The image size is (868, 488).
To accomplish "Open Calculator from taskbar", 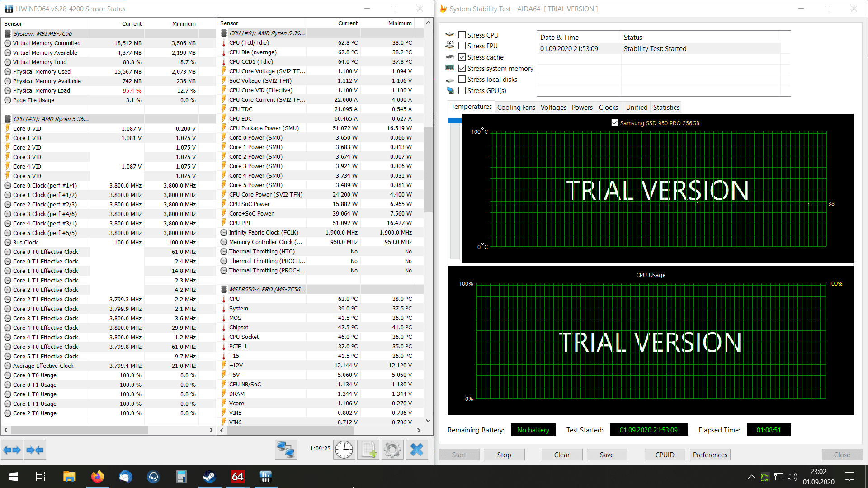I will click(x=181, y=477).
